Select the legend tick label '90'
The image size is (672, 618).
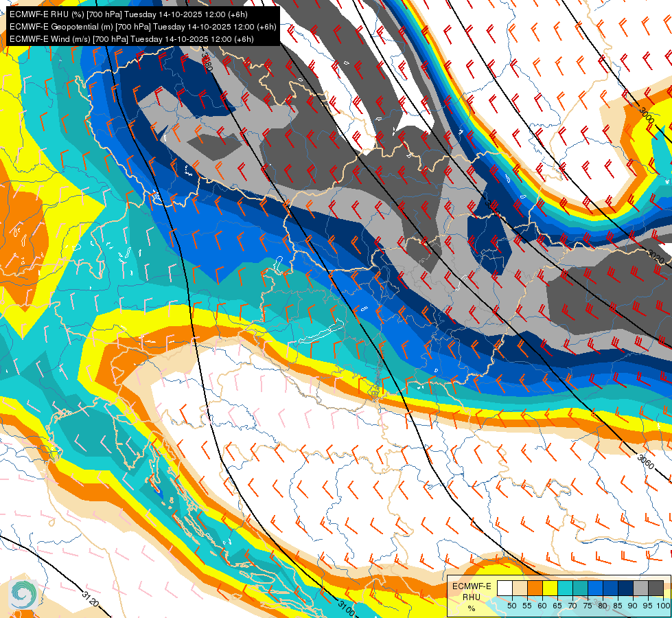click(633, 606)
